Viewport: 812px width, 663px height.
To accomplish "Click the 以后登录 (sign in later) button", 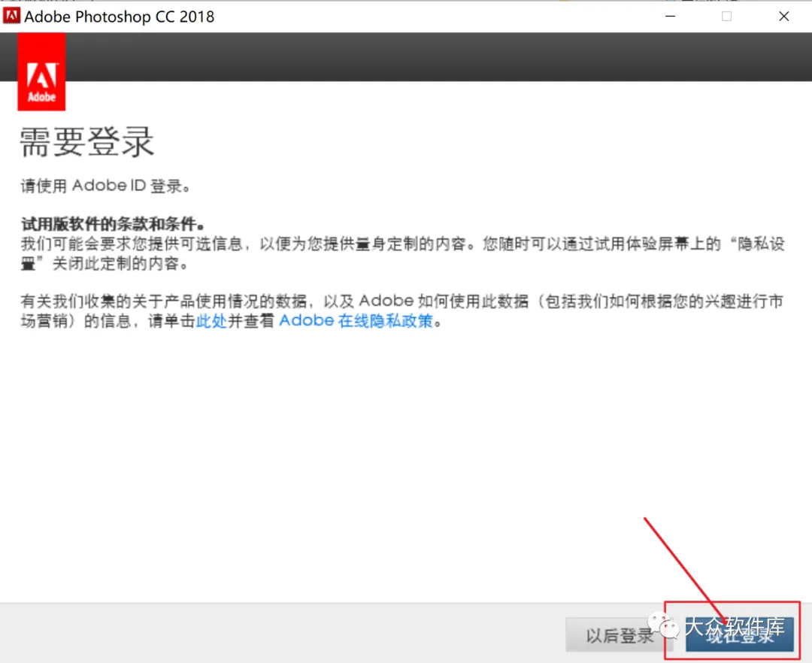I will [x=619, y=635].
